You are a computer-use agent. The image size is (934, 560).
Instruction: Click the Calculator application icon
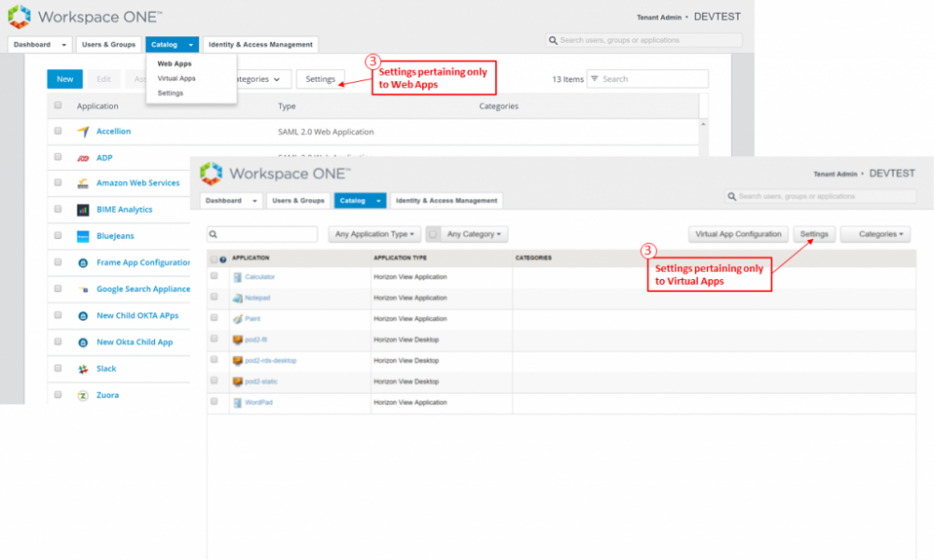[238, 277]
